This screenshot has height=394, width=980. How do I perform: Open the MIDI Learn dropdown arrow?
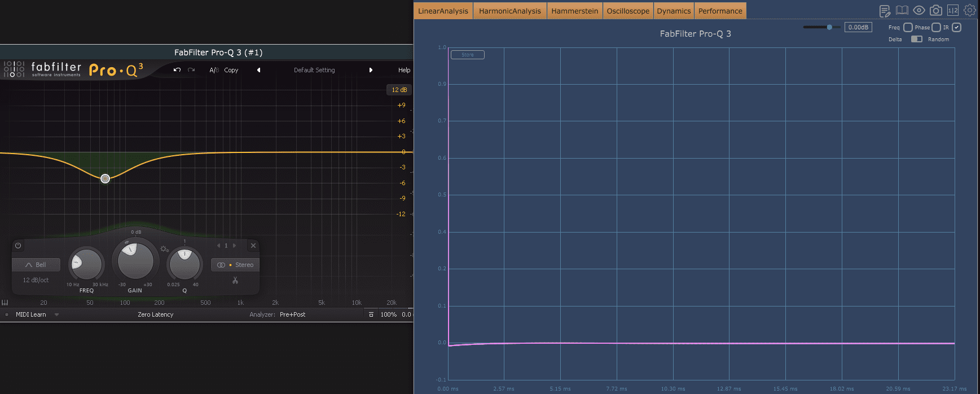tap(56, 314)
